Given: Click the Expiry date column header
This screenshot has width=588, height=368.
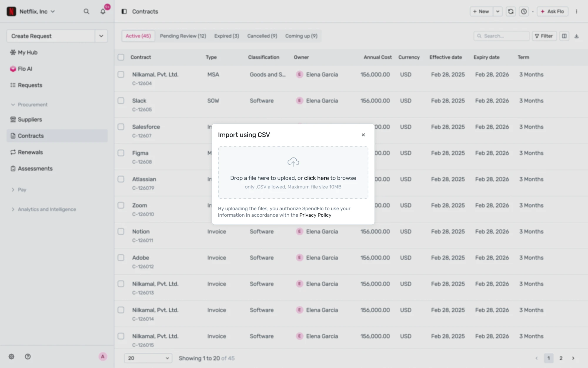Looking at the screenshot, I should click(x=486, y=57).
